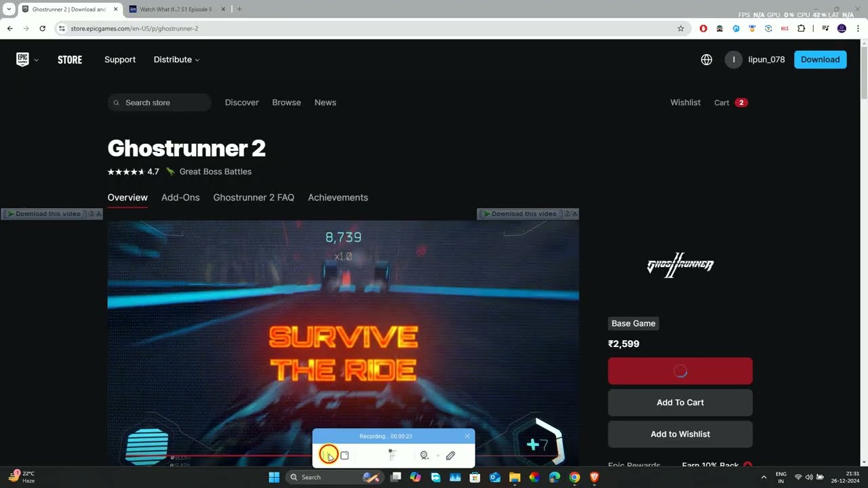Open the Wishlist page

[x=686, y=102]
